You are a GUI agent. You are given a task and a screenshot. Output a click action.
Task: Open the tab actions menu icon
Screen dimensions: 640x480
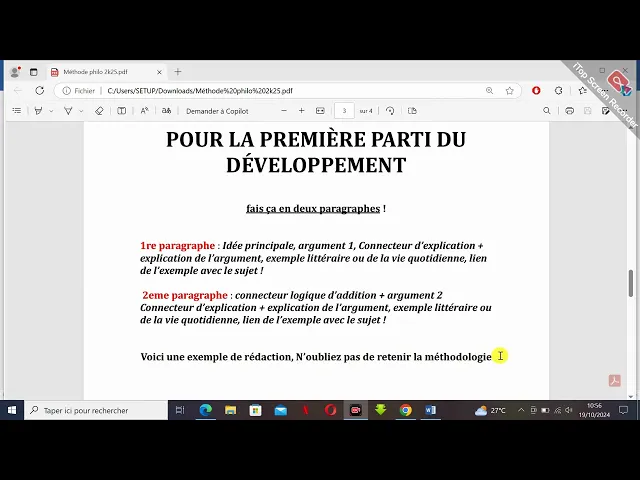point(33,72)
